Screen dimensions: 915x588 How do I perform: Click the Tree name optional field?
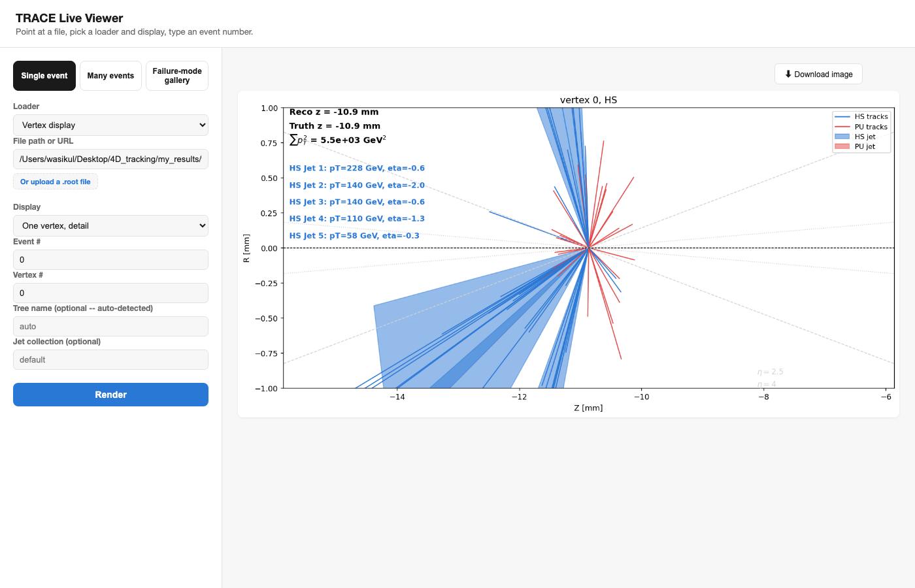click(110, 326)
